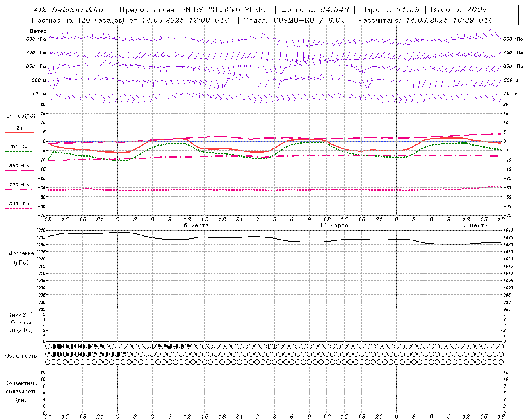Click the Высота: 700м entry
This screenshot has height=420, width=525.
459,10
